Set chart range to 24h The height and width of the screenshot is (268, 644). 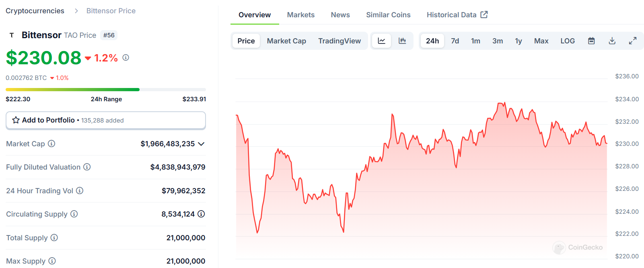click(432, 41)
